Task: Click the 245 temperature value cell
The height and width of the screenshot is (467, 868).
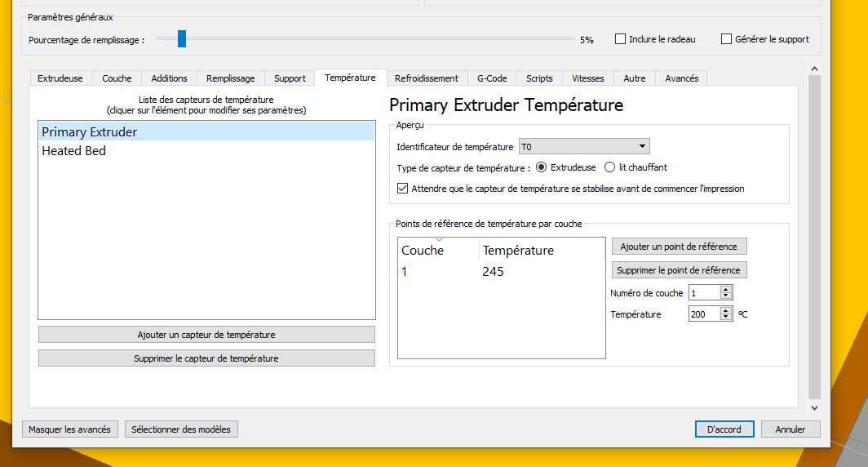Action: point(493,271)
